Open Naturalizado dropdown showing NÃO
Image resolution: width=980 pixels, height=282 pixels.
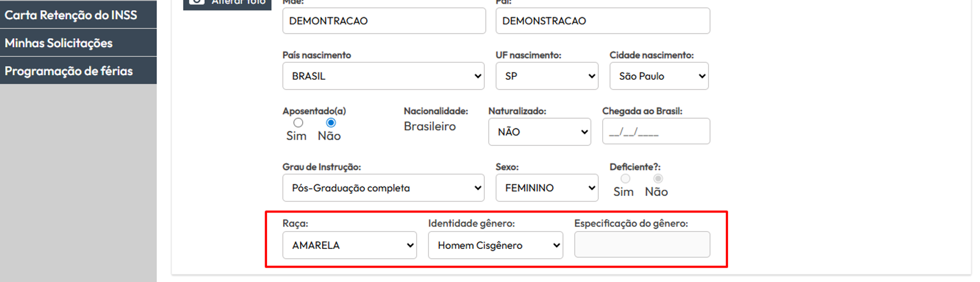(x=539, y=132)
